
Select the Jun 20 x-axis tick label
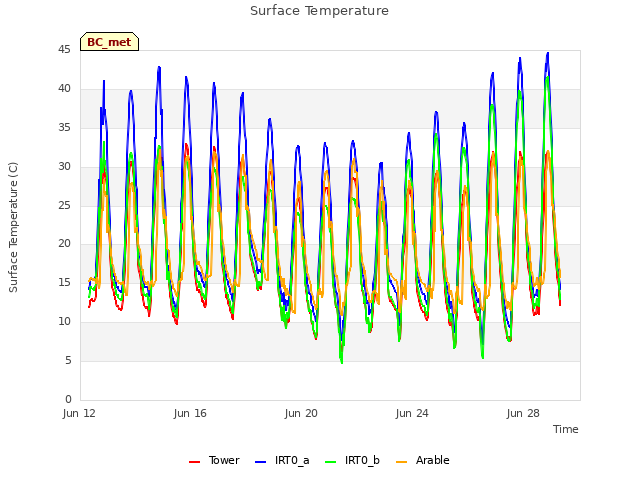[x=301, y=413]
